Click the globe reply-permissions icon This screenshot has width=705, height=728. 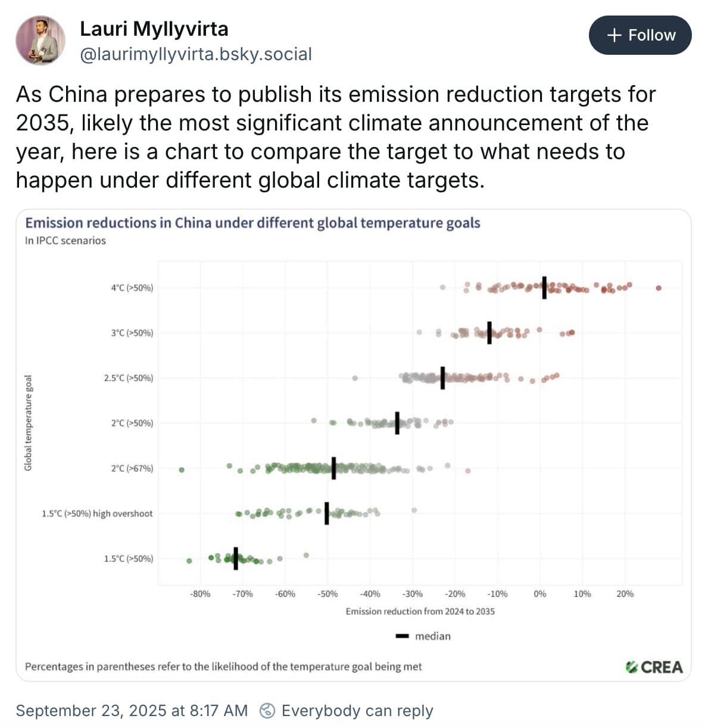(268, 711)
